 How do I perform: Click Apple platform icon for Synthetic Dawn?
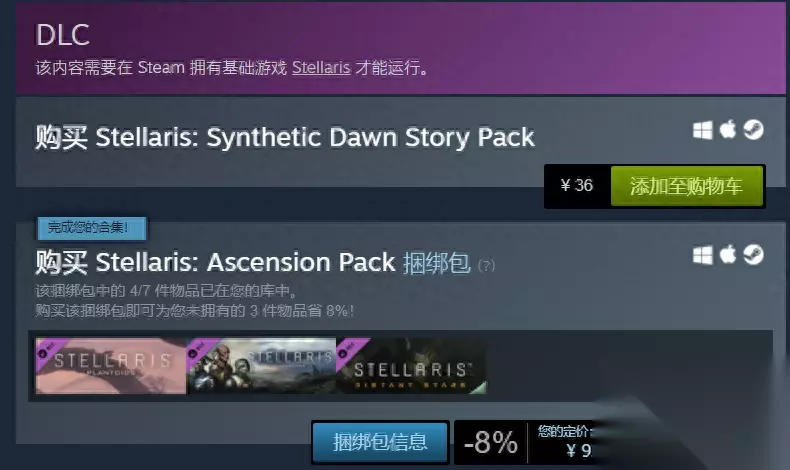(x=728, y=129)
